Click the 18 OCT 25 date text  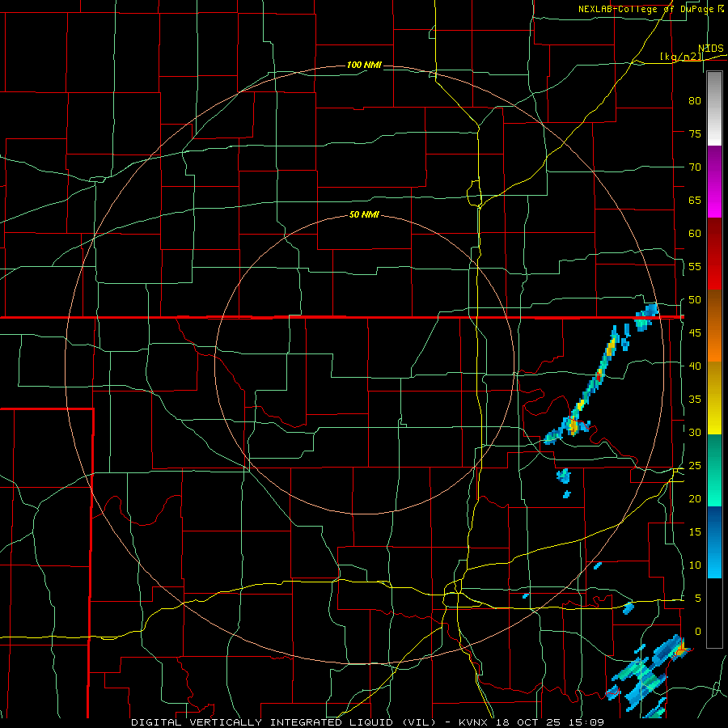(x=528, y=722)
